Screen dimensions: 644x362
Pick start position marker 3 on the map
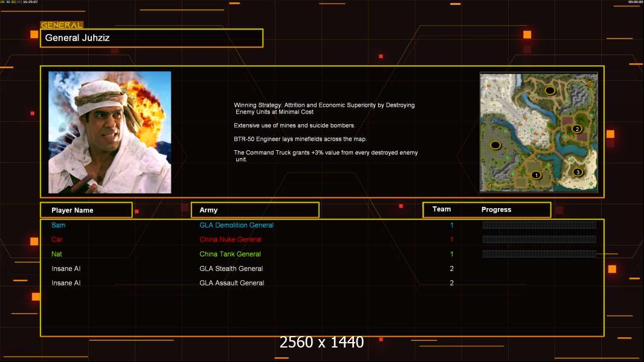point(577,172)
